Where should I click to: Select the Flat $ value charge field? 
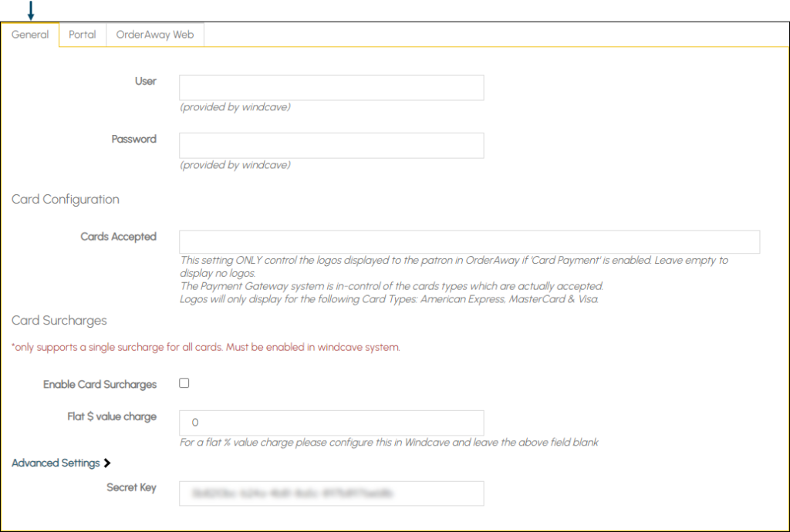click(x=331, y=423)
